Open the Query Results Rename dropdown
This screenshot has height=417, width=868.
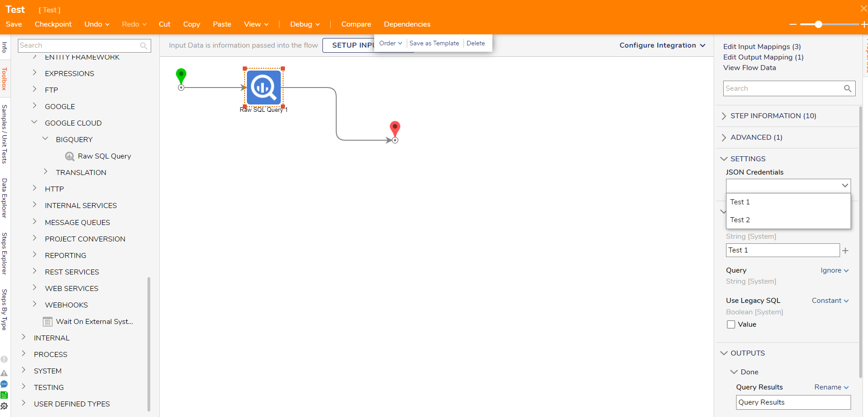tap(831, 387)
